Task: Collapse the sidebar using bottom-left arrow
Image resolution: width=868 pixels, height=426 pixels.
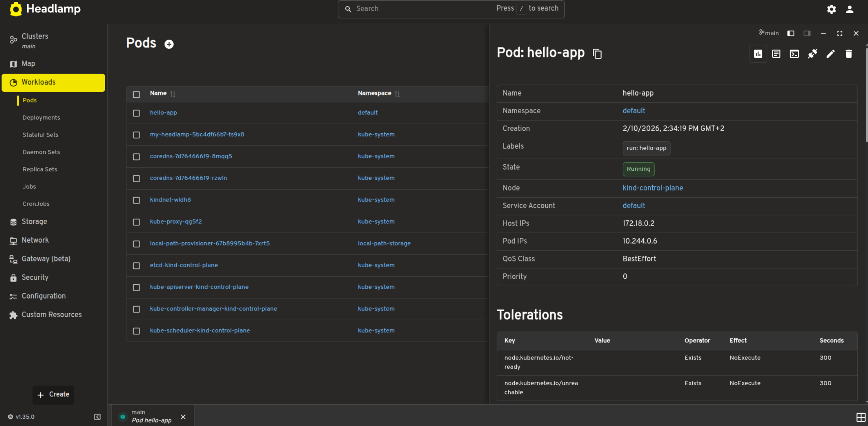Action: point(97,417)
